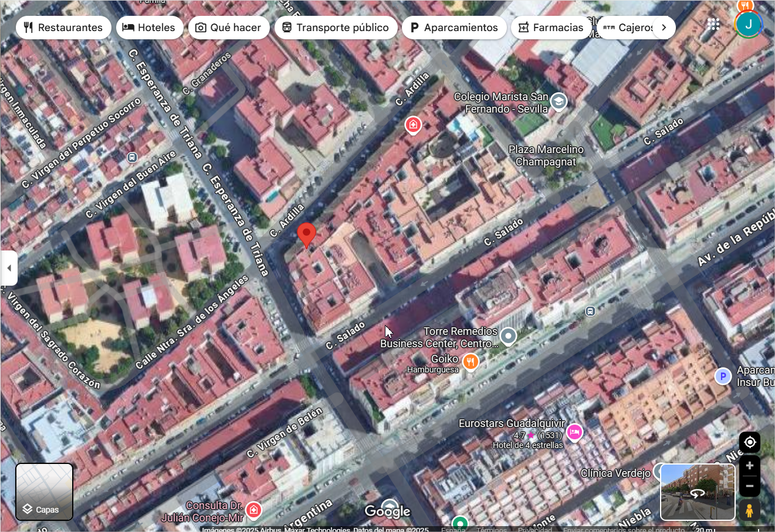Click the Restaurantes category chip

click(x=63, y=28)
